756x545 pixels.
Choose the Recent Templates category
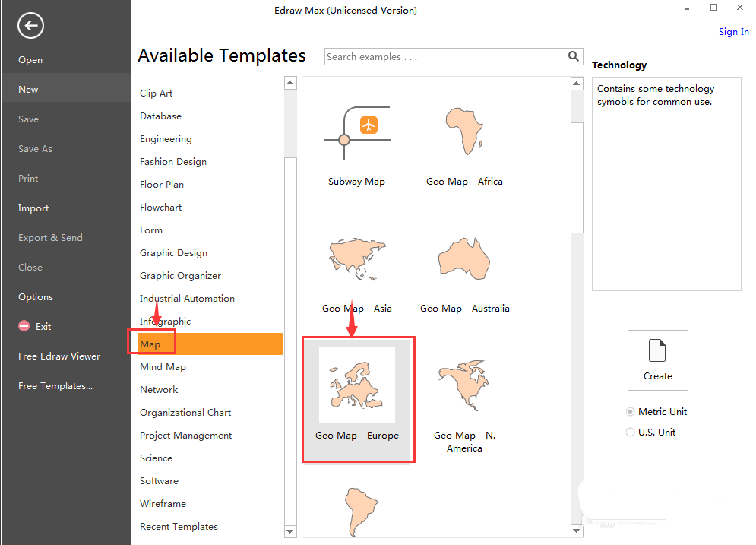point(179,527)
